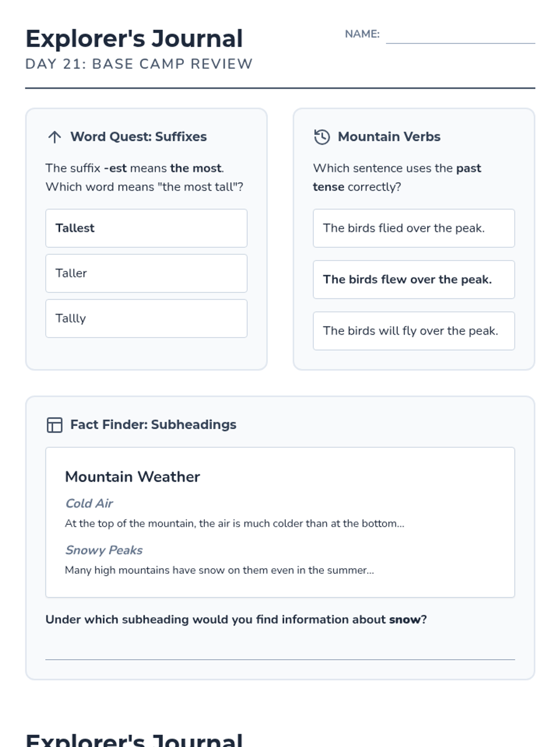The width and height of the screenshot is (560, 747).
Task: Click the Mountain Weather article title
Action: click(x=133, y=477)
